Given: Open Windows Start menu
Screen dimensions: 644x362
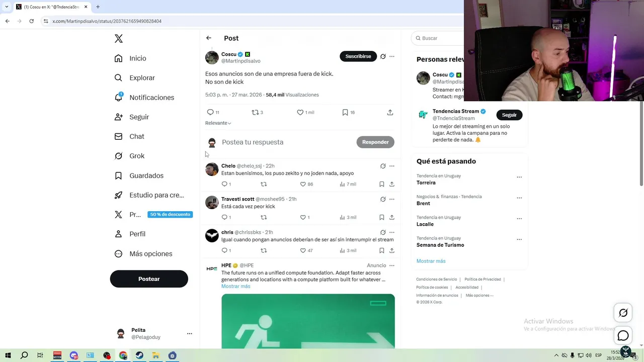Looking at the screenshot, I should pyautogui.click(x=8, y=355).
